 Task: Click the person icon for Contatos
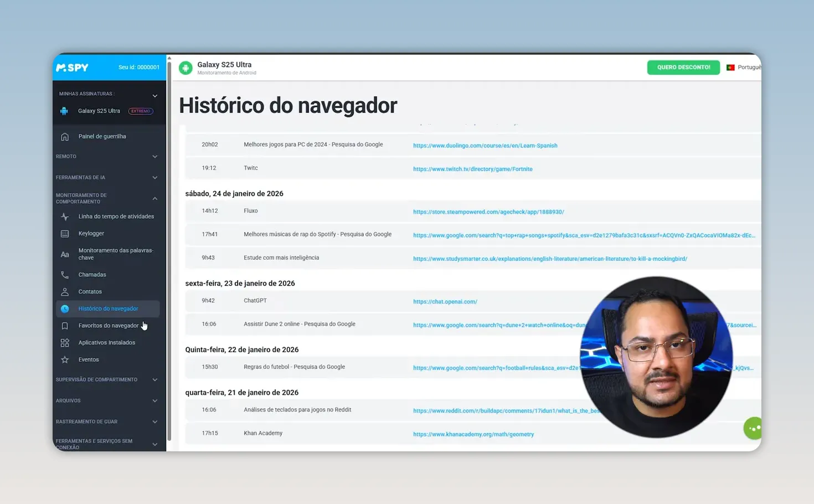point(65,292)
